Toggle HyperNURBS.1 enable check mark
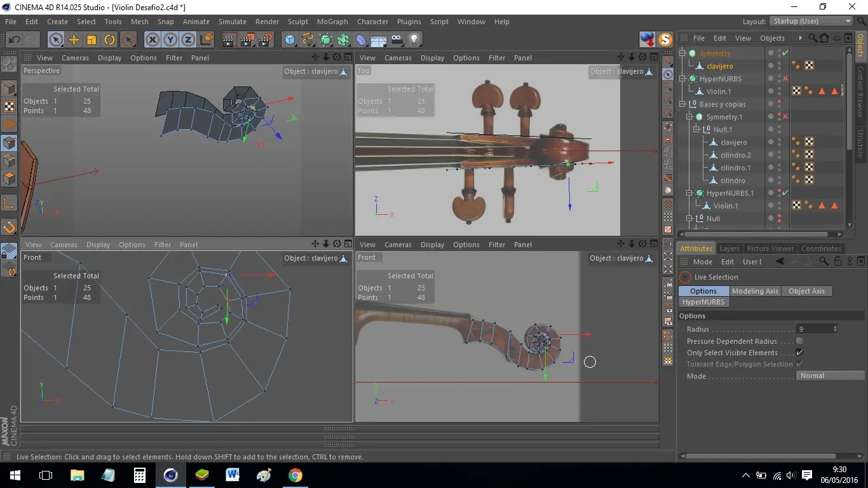 click(x=786, y=193)
